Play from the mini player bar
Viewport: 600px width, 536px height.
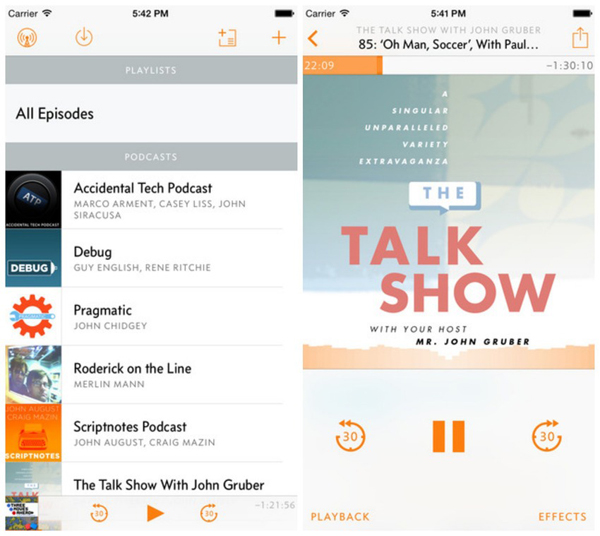coord(155,513)
